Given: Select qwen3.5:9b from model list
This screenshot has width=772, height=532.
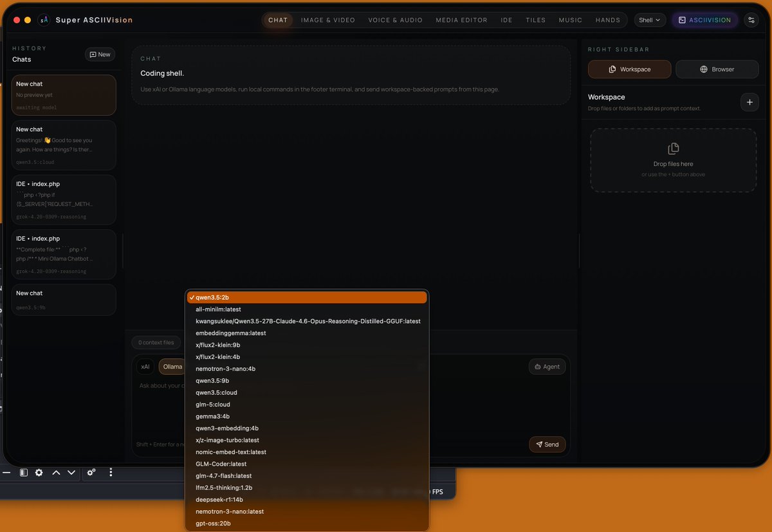Looking at the screenshot, I should (x=307, y=381).
